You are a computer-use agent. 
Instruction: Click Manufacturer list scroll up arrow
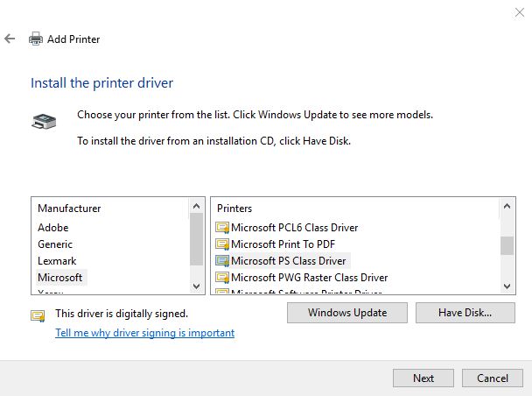point(196,206)
